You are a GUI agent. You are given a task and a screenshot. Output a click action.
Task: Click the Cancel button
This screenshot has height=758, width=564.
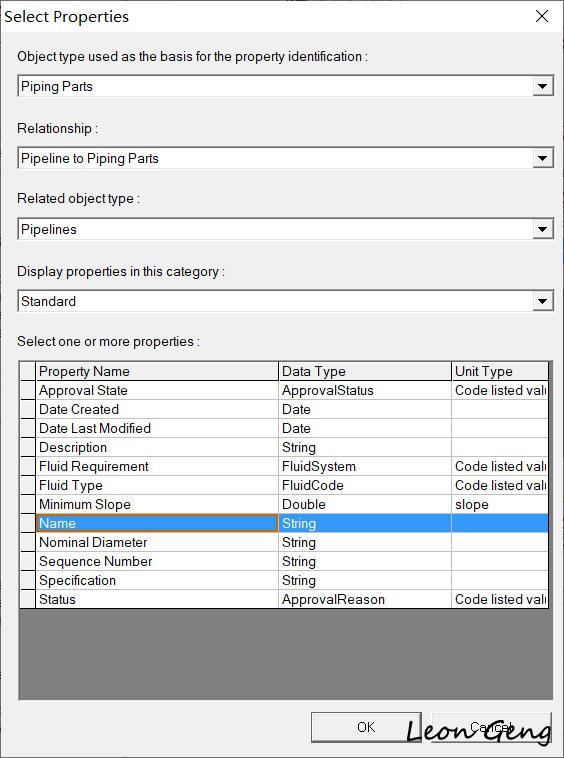coord(492,727)
